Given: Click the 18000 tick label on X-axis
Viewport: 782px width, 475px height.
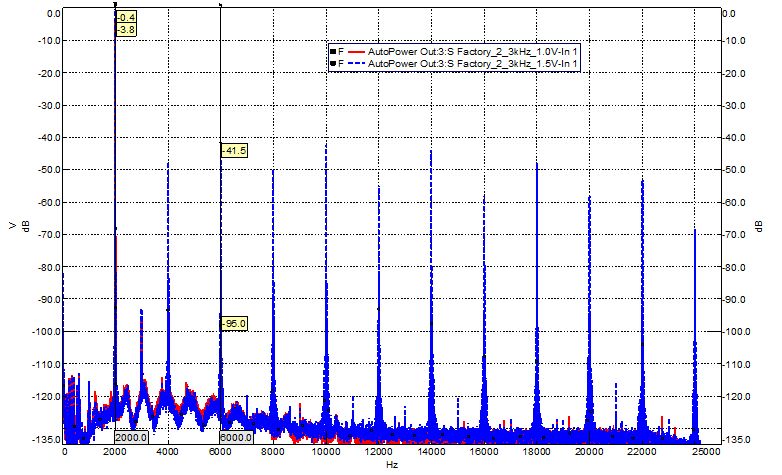Looking at the screenshot, I should [537, 452].
